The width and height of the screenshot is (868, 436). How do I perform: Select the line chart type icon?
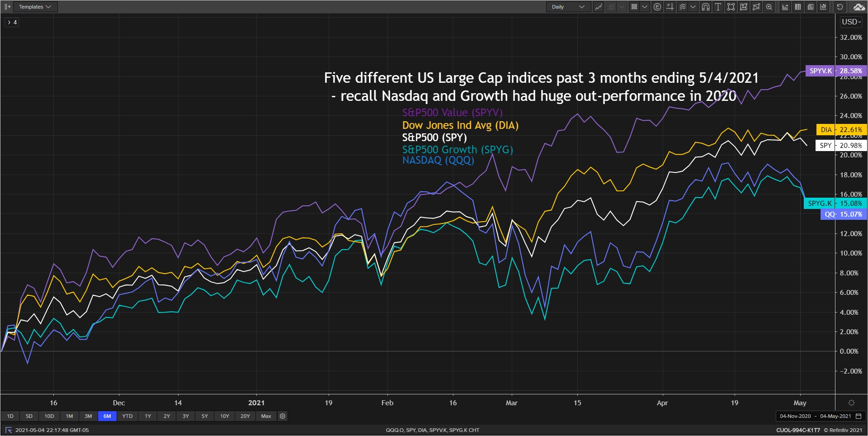click(598, 7)
